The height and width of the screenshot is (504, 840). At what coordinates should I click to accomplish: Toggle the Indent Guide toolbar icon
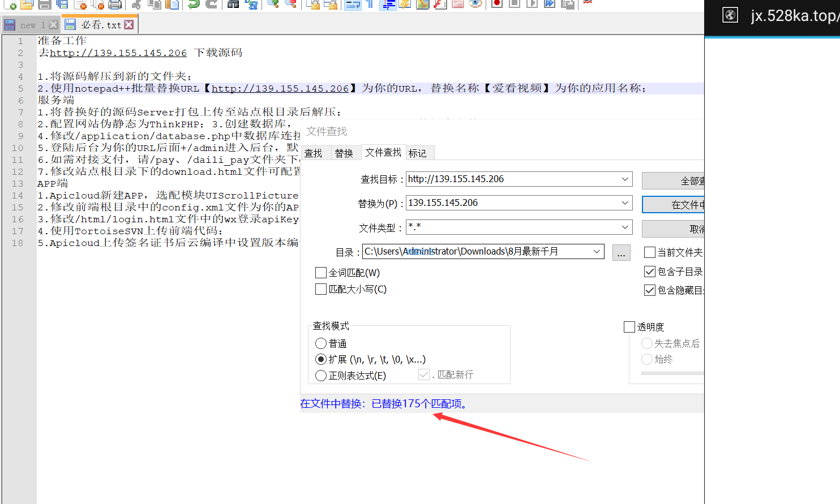point(388,5)
